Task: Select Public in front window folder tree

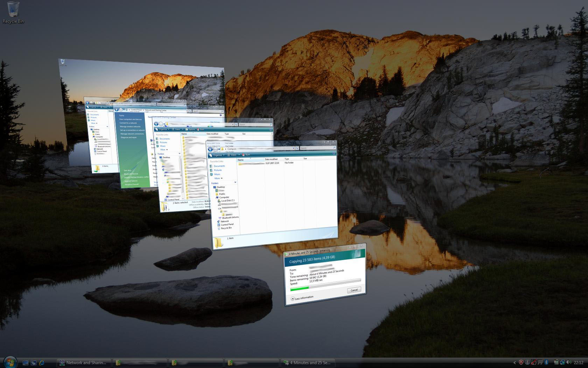Action: pos(220,194)
